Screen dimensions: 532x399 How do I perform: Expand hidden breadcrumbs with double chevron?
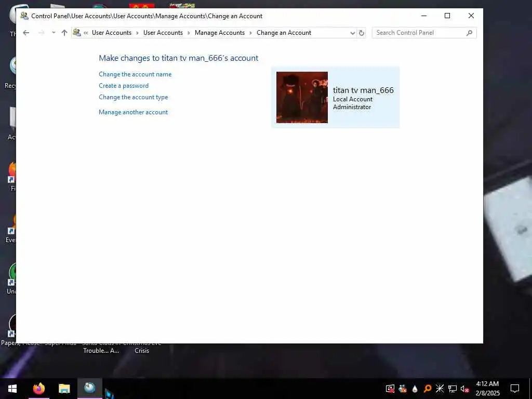pos(86,33)
